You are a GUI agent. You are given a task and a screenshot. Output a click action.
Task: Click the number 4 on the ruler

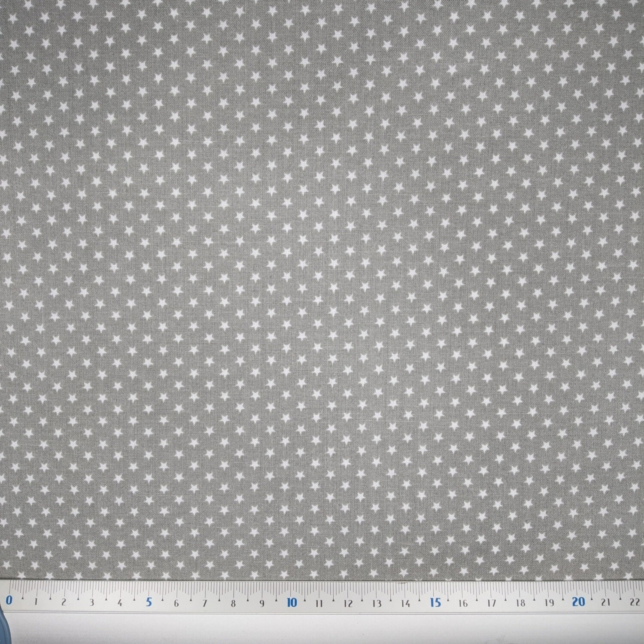point(119,602)
